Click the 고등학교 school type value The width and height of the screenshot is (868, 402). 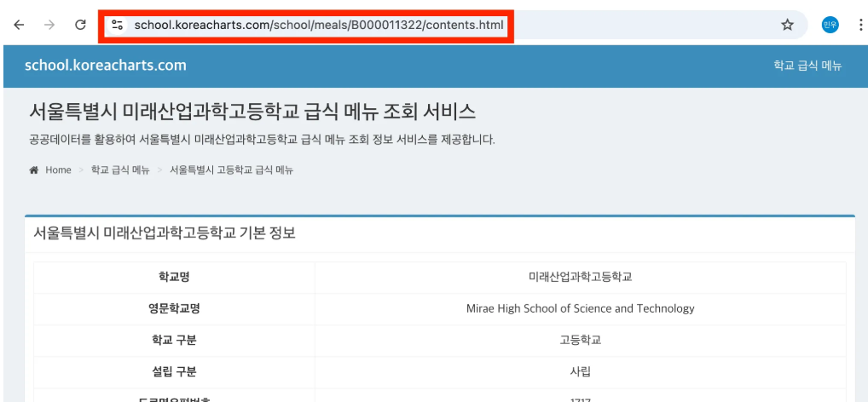pos(580,340)
